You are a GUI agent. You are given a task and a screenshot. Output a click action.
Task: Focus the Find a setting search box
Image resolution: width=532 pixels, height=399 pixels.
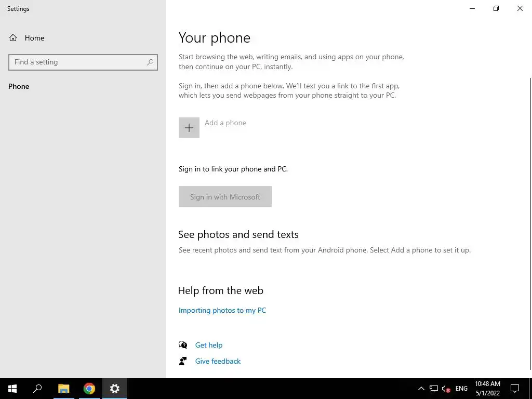pyautogui.click(x=83, y=62)
